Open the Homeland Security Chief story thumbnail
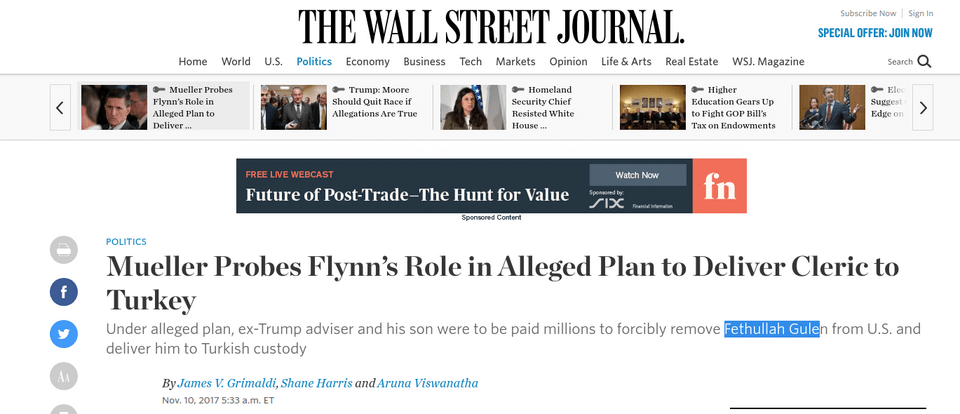 (473, 107)
